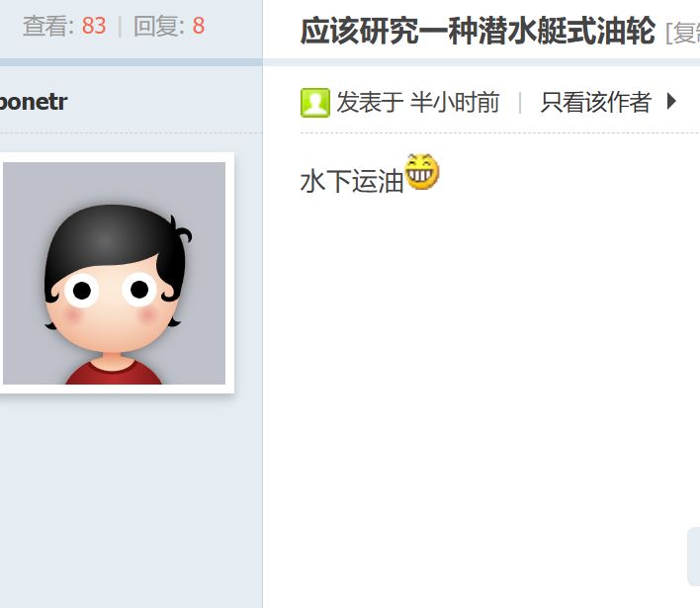
Task: Click the separator before 只看该作者
Action: point(520,103)
